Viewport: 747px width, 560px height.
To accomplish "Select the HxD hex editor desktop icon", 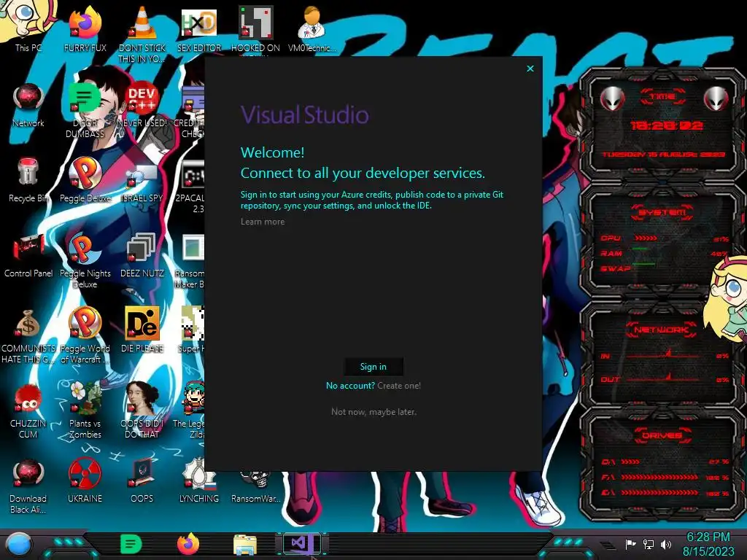I will 199,28.
